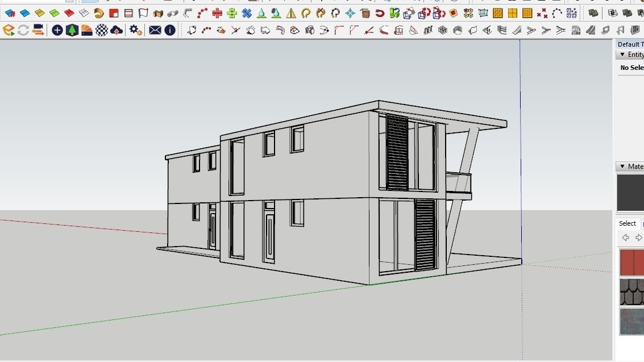Image resolution: width=644 pixels, height=362 pixels.
Task: Click the camera with orange arrows icon
Action: click(x=38, y=30)
